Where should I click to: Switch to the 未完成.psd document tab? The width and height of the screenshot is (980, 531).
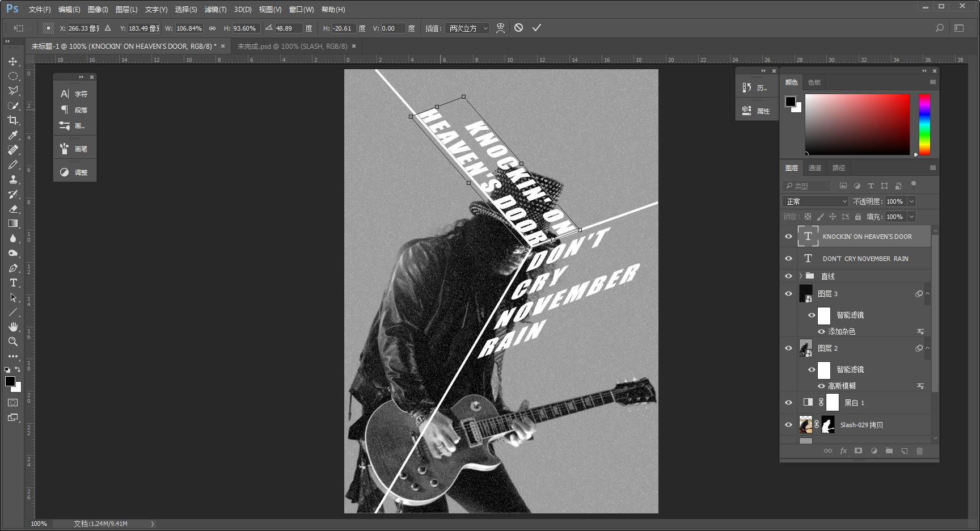click(292, 46)
